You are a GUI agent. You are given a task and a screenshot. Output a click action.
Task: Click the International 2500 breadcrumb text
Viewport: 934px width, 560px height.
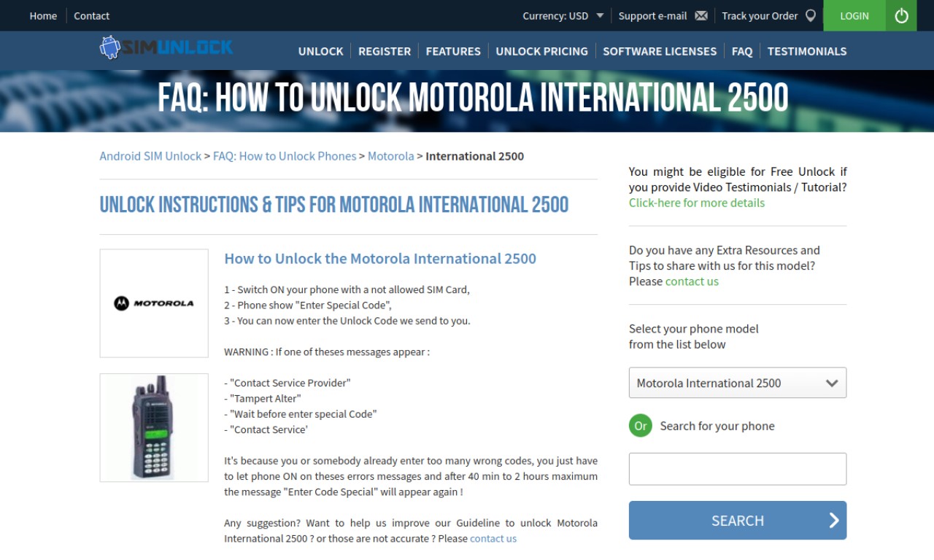[x=475, y=156]
